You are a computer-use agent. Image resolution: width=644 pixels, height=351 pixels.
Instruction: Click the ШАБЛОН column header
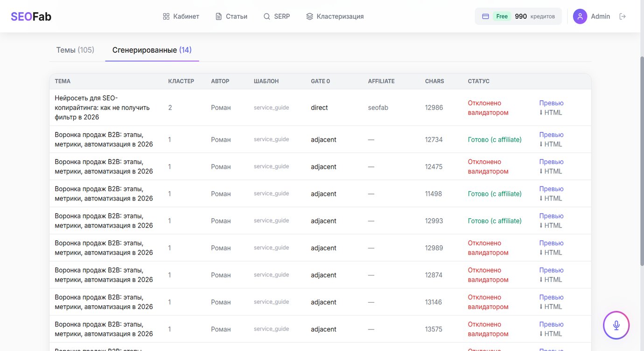[x=266, y=81]
